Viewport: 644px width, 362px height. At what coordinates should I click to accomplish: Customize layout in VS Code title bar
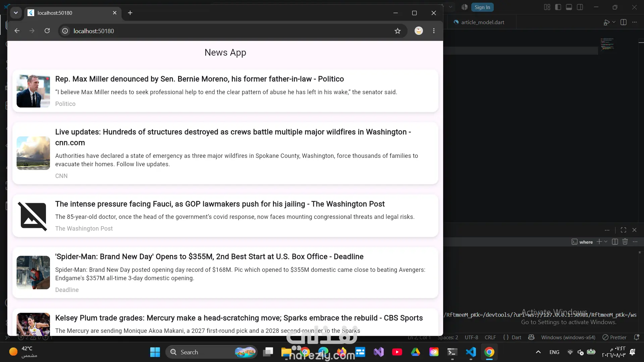547,7
